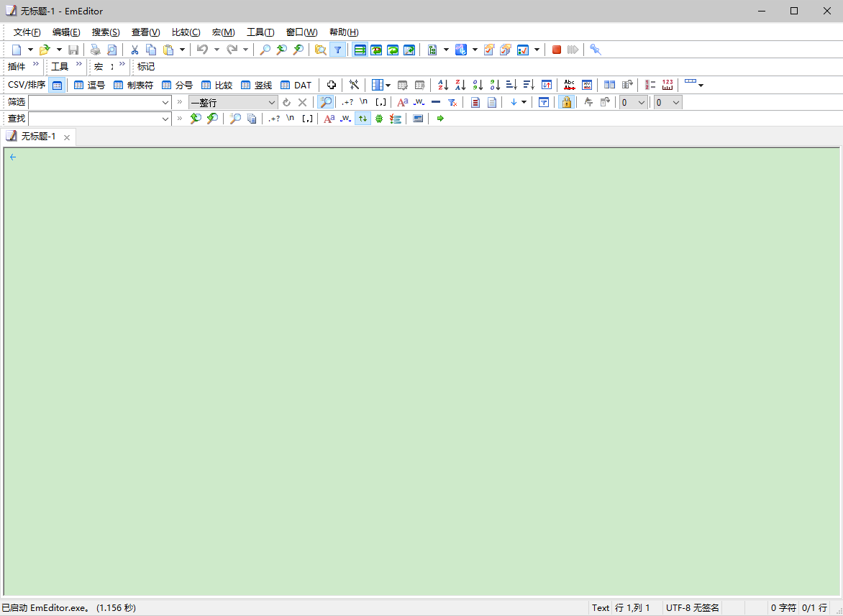Screen dimensions: 843x616
Task: Sort descending with Z to A icon
Action: 460,85
